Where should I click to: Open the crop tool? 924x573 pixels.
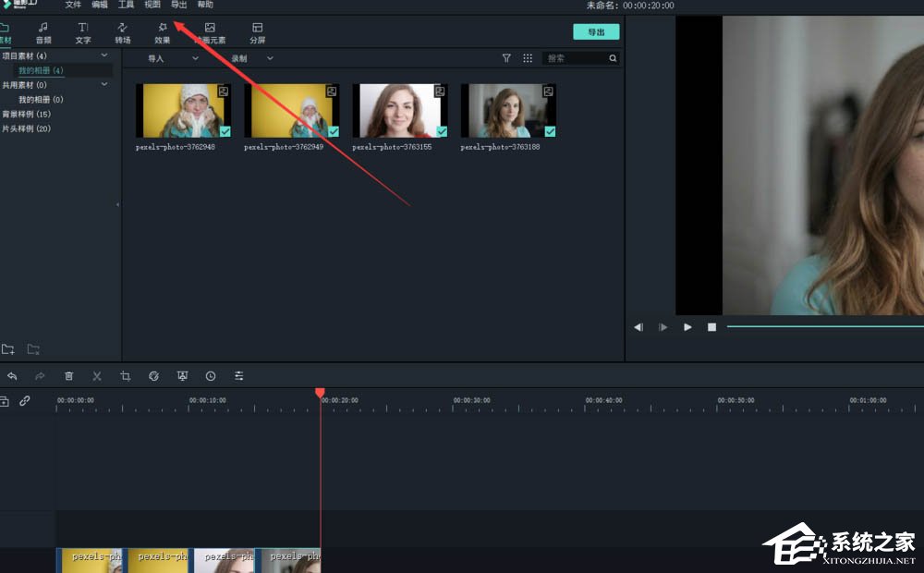(x=125, y=376)
